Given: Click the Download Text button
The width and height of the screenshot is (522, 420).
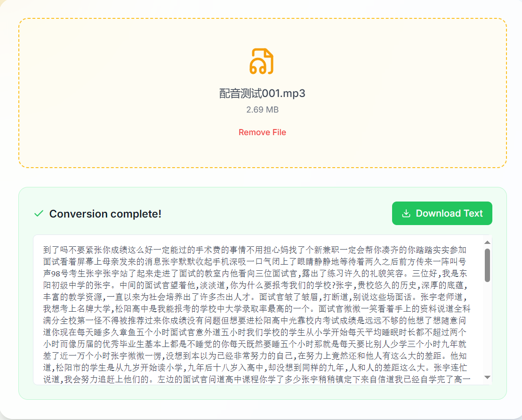Looking at the screenshot, I should pyautogui.click(x=442, y=213).
